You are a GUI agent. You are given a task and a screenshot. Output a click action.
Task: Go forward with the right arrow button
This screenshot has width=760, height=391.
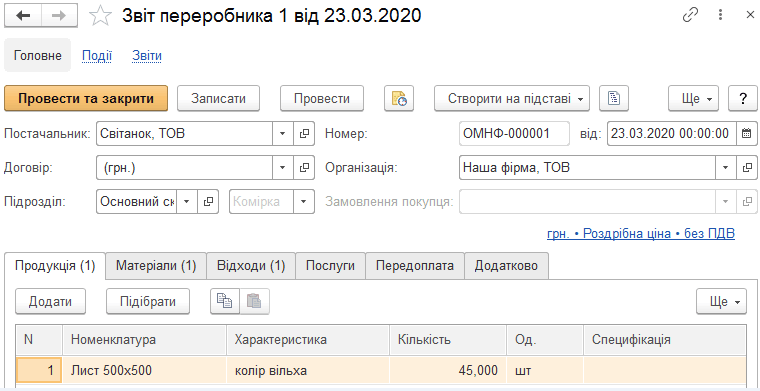[59, 16]
